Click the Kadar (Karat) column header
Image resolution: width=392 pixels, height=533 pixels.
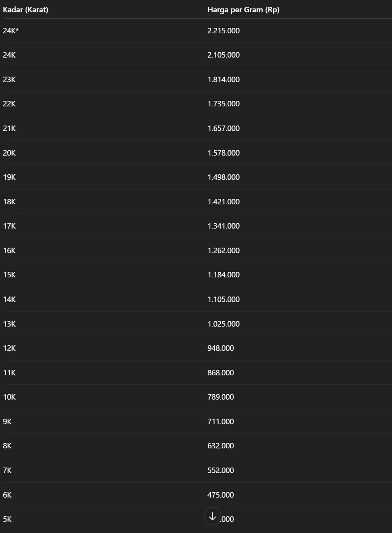tap(25, 10)
